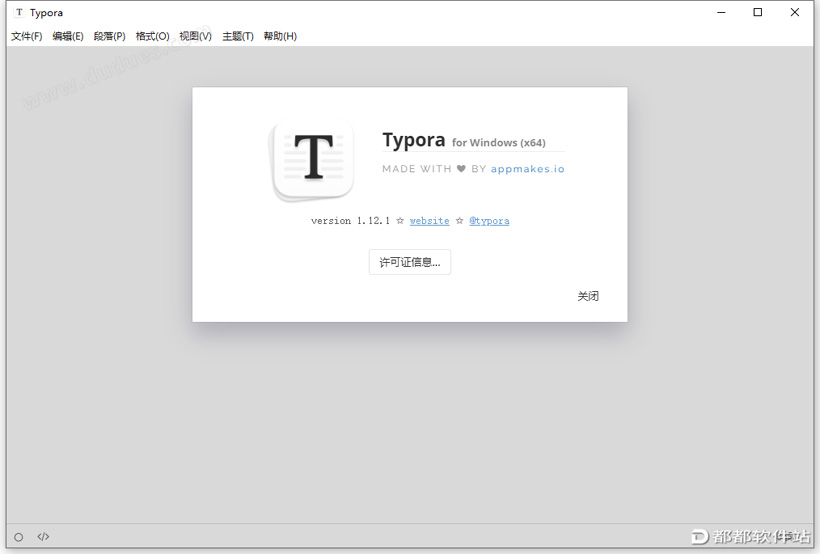The width and height of the screenshot is (820, 554).
Task: Open the 主题(T) theme menu
Action: click(238, 36)
